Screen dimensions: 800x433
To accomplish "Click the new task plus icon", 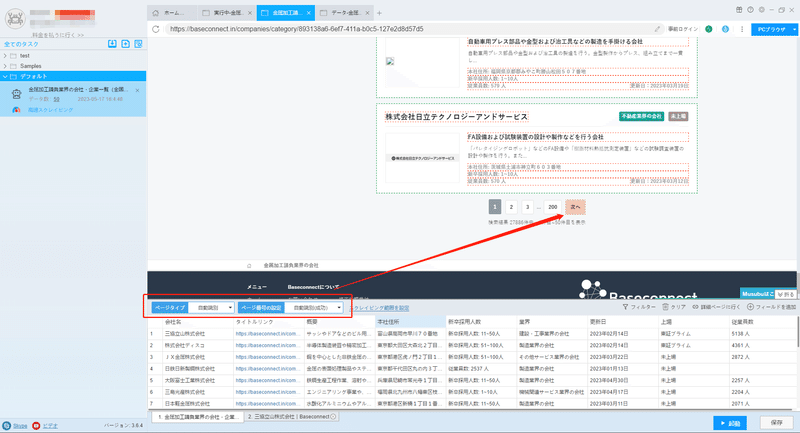I will 126,44.
